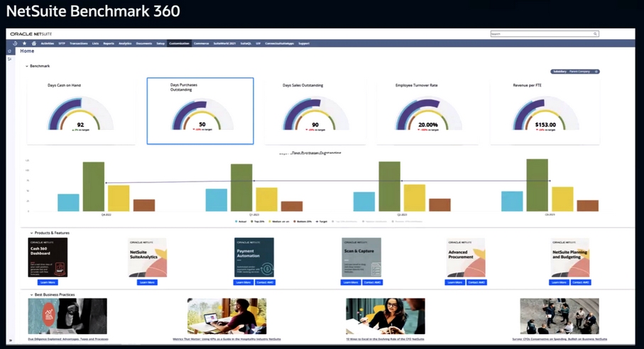Open the Commerce menu

coord(201,43)
